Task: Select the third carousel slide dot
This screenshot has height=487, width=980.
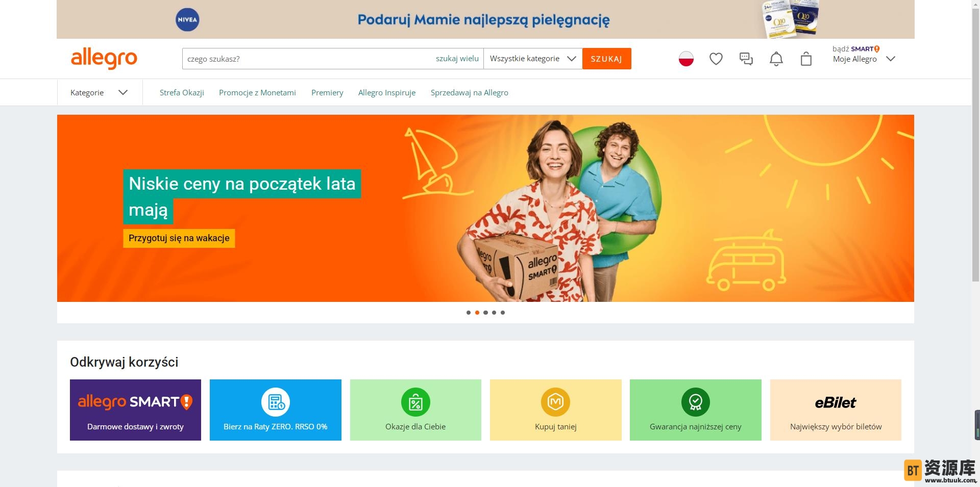Action: 485,313
